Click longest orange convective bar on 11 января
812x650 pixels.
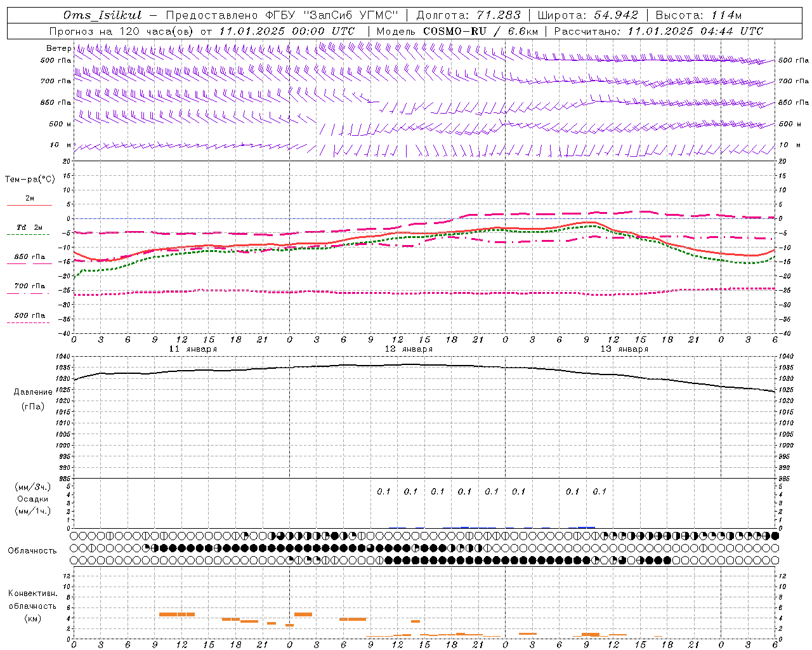coord(177,614)
